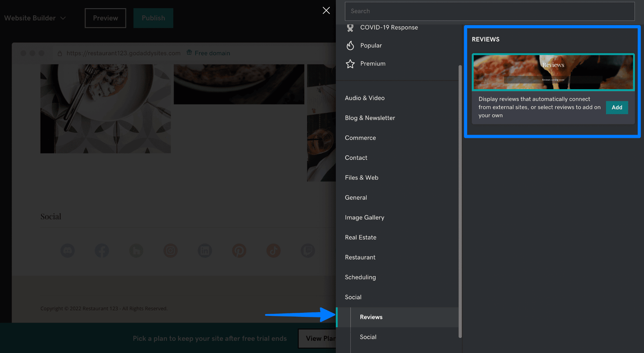Click the Reviews section thumbnail preview
This screenshot has width=644, height=353.
tap(552, 72)
